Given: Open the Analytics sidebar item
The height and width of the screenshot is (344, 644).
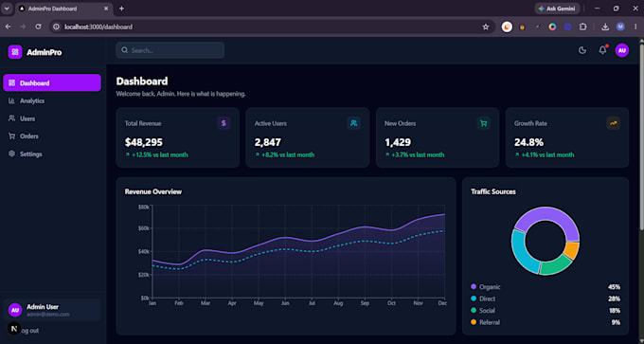Looking at the screenshot, I should [x=52, y=100].
